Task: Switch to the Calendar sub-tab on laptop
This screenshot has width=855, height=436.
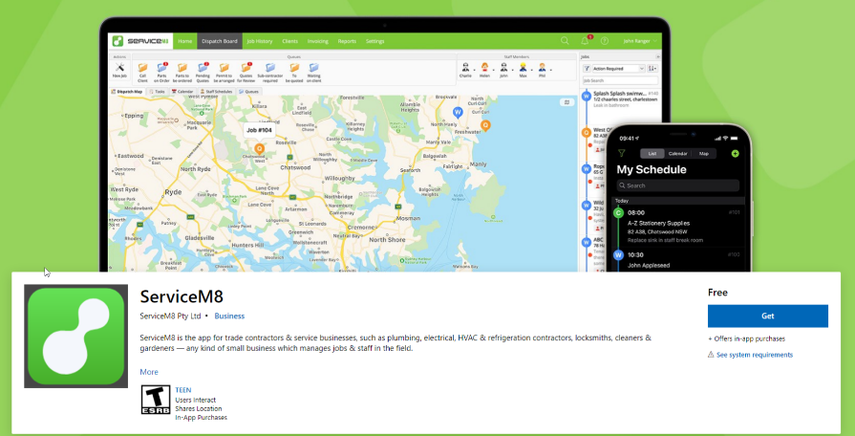Action: pos(183,92)
